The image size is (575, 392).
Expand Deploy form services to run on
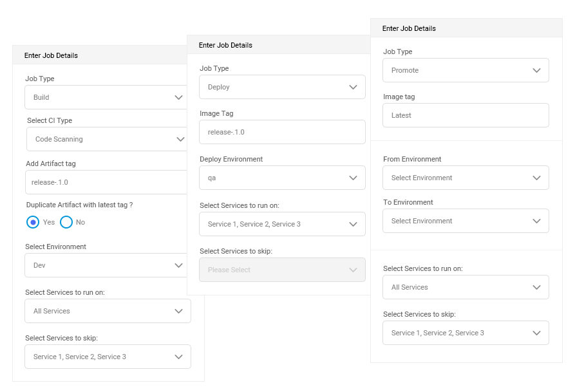[x=282, y=224]
